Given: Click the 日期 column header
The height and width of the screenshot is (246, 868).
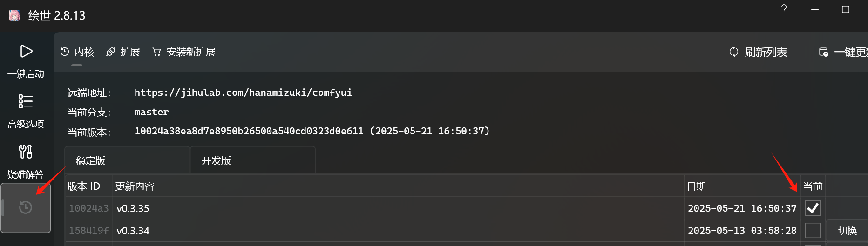Looking at the screenshot, I should [x=697, y=186].
